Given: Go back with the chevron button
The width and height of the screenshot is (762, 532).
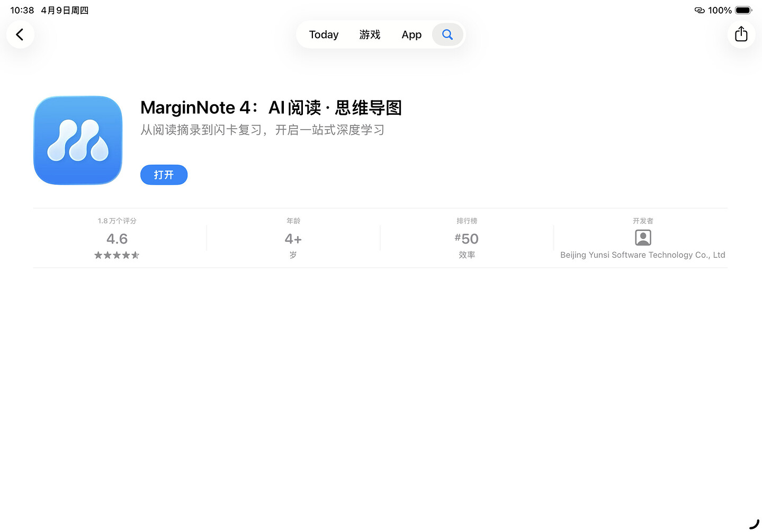Looking at the screenshot, I should click(20, 34).
